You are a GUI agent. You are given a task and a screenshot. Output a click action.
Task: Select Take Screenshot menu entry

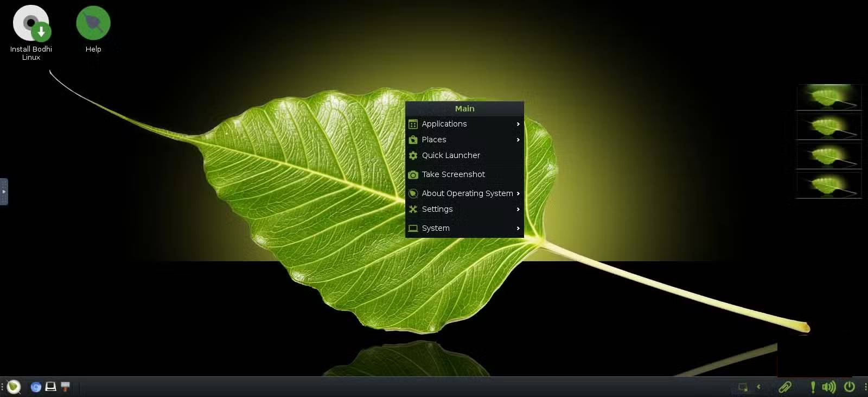[x=464, y=174]
